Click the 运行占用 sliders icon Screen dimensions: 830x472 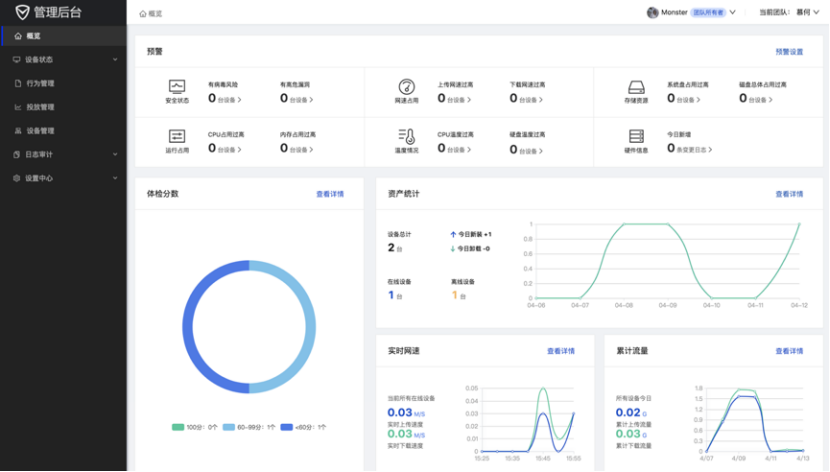tap(177, 136)
